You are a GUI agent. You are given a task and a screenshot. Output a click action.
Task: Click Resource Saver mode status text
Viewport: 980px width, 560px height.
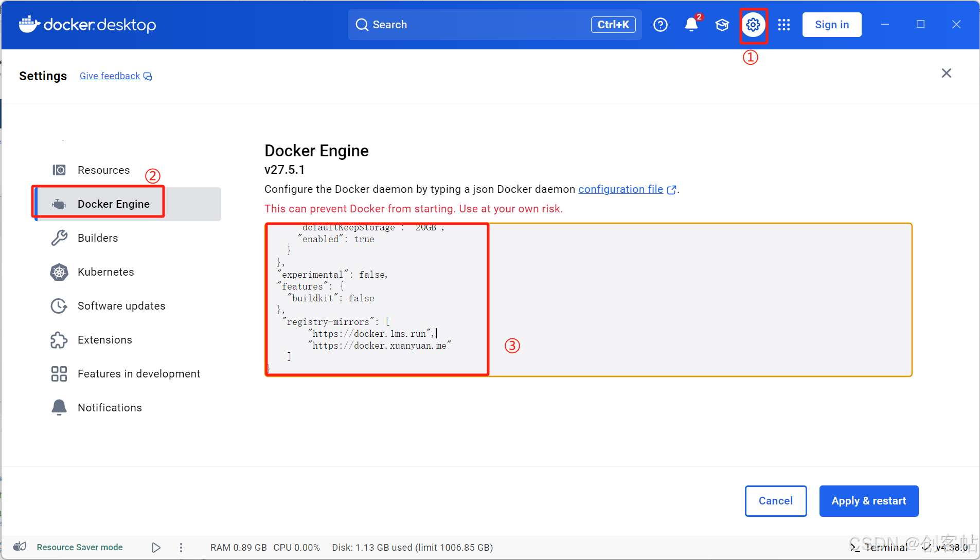click(80, 547)
